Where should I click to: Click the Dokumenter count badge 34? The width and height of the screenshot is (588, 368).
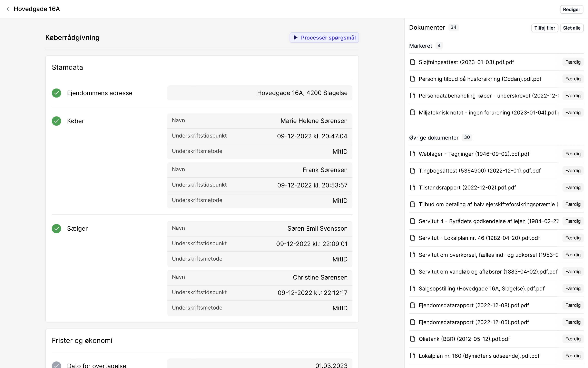(x=453, y=27)
